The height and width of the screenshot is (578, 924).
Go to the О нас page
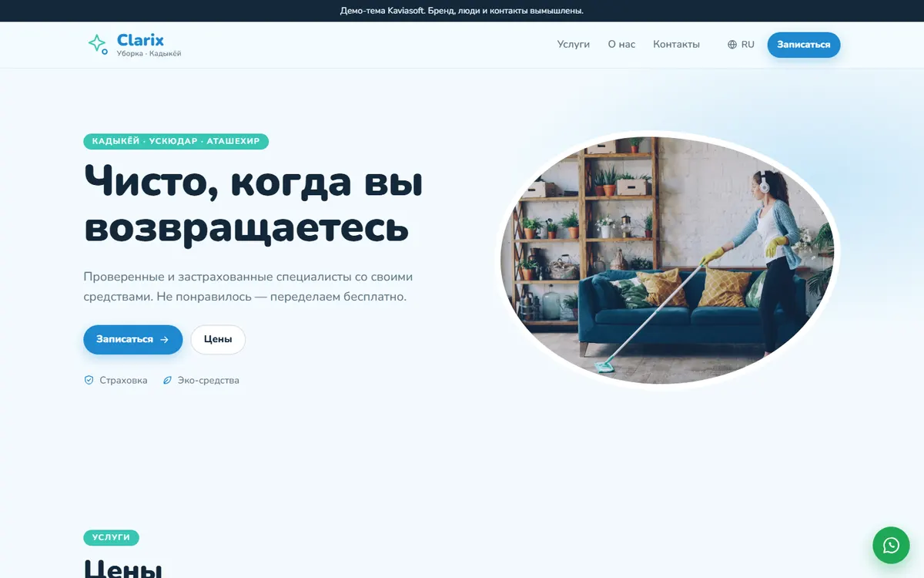click(621, 45)
